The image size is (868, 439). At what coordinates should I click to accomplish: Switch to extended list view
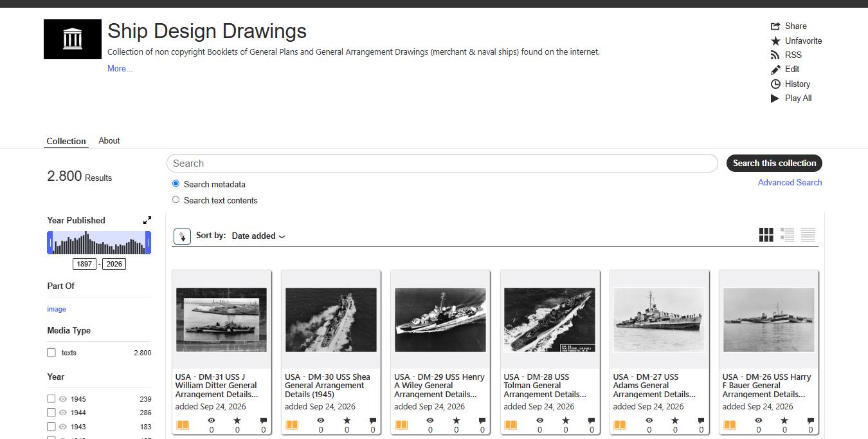coord(787,235)
